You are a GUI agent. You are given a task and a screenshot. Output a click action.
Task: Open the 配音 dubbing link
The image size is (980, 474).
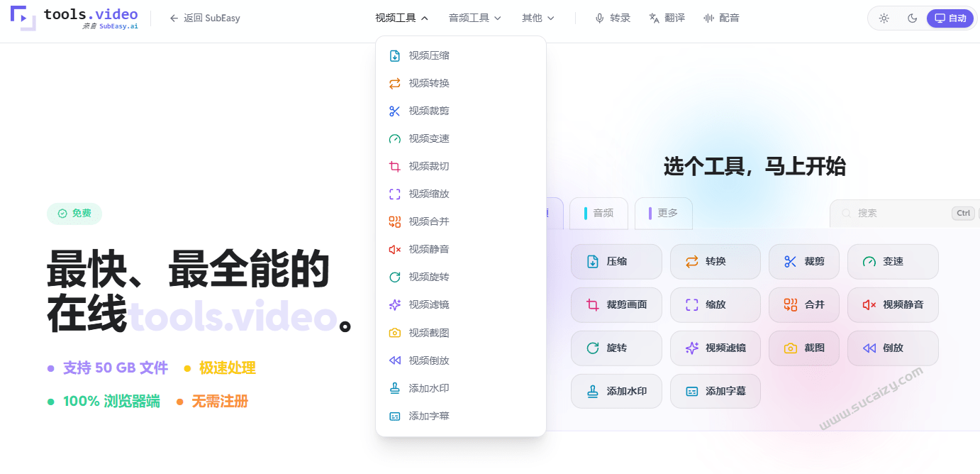721,18
